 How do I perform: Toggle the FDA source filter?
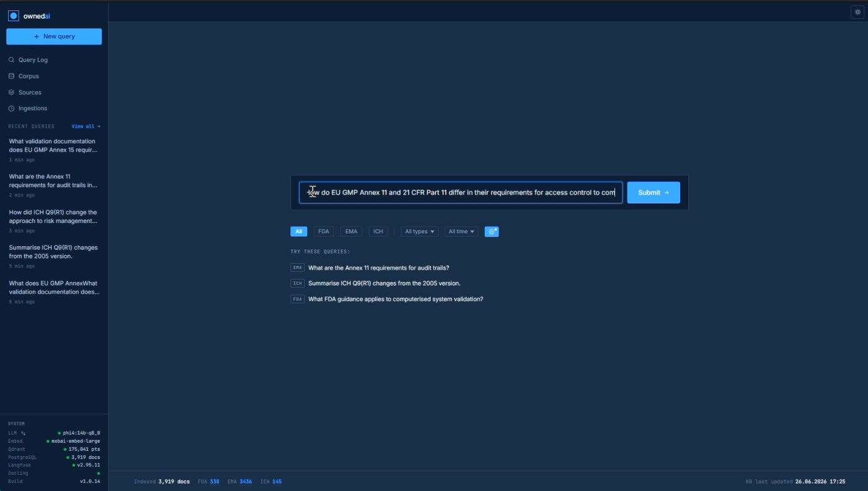coord(324,231)
